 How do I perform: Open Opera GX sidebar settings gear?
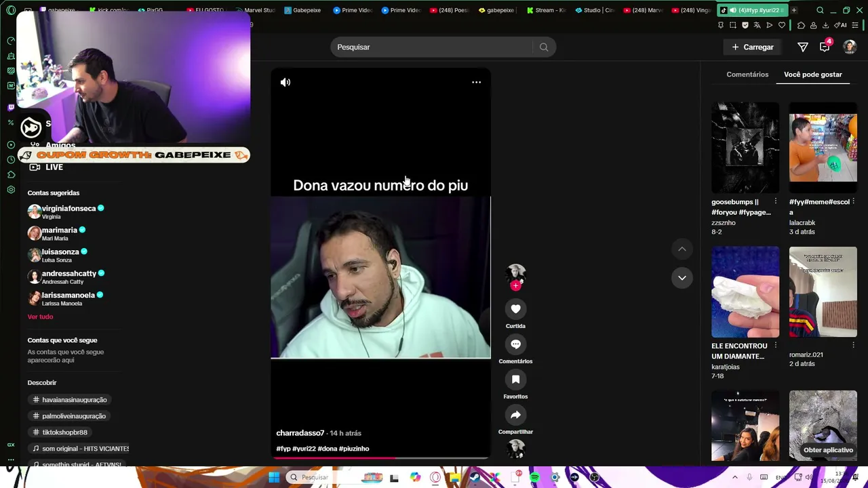pos(11,190)
